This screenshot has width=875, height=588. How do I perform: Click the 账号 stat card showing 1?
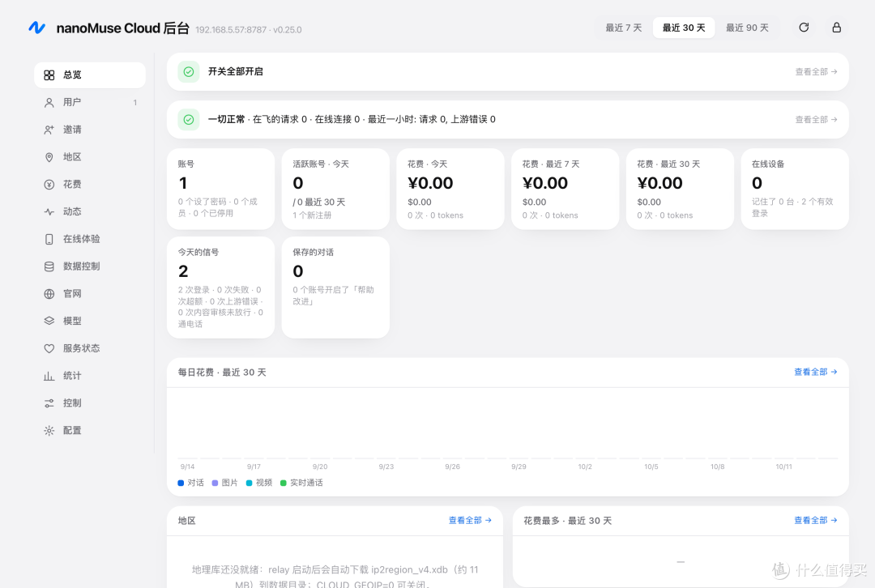(220, 189)
